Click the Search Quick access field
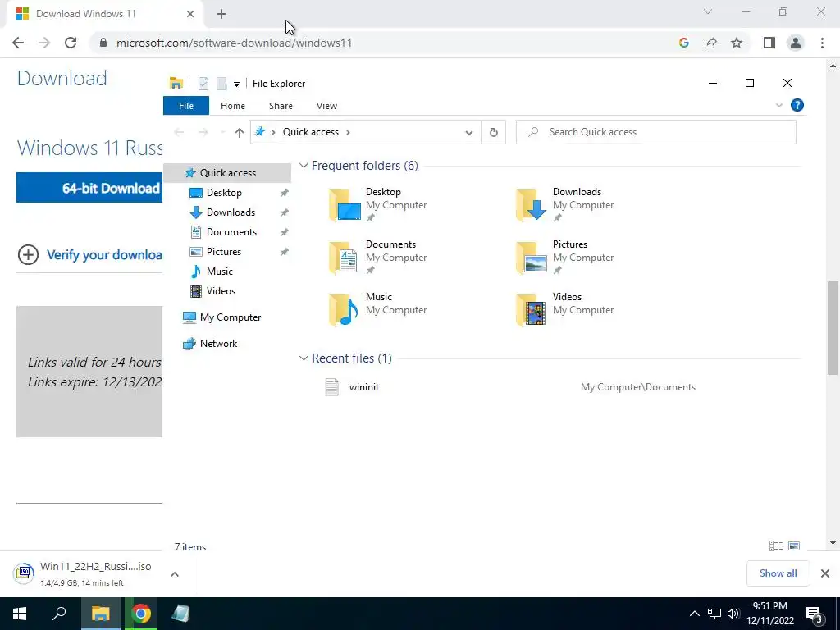The image size is (840, 630). 655,132
